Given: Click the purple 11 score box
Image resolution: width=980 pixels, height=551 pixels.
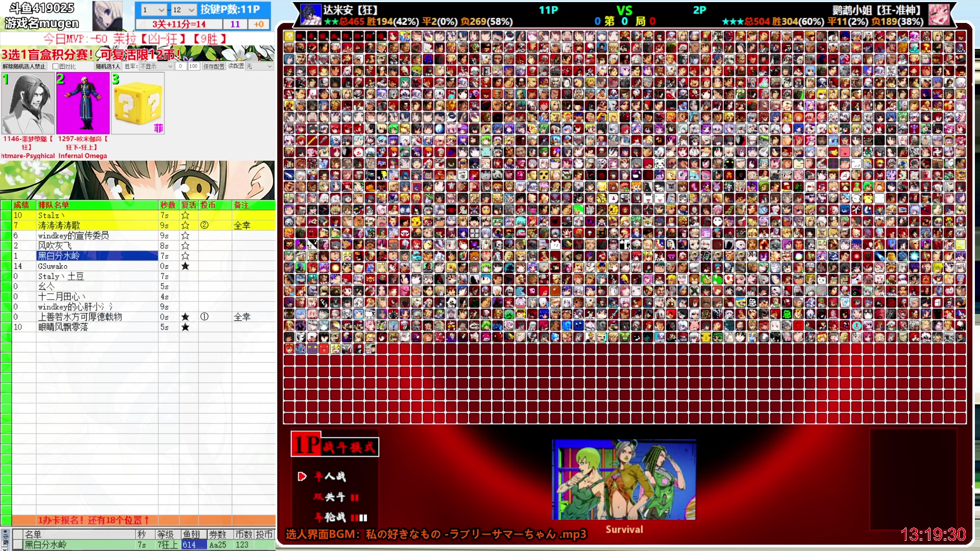Looking at the screenshot, I should click(235, 24).
